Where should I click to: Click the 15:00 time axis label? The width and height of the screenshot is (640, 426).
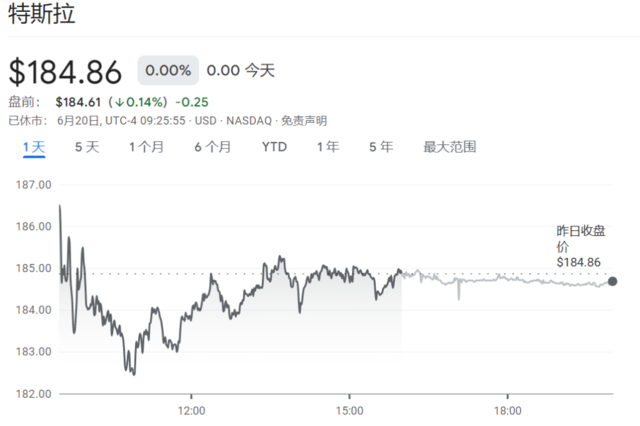click(349, 410)
